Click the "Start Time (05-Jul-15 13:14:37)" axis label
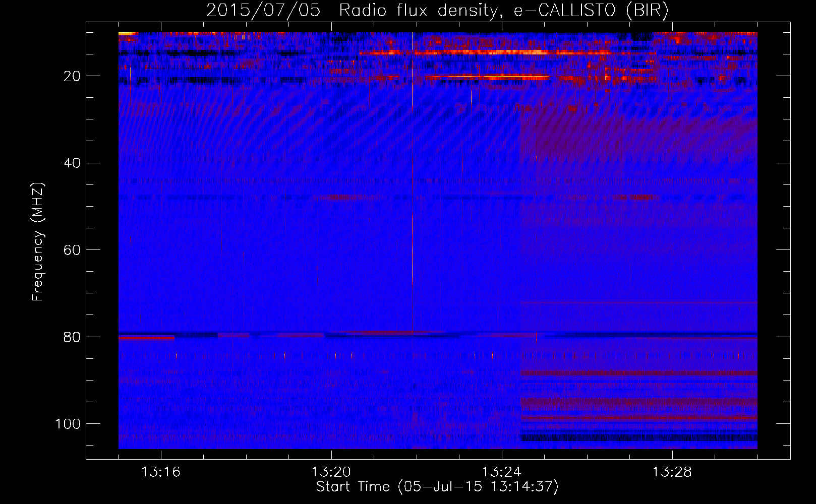This screenshot has height=504, width=816. [437, 487]
